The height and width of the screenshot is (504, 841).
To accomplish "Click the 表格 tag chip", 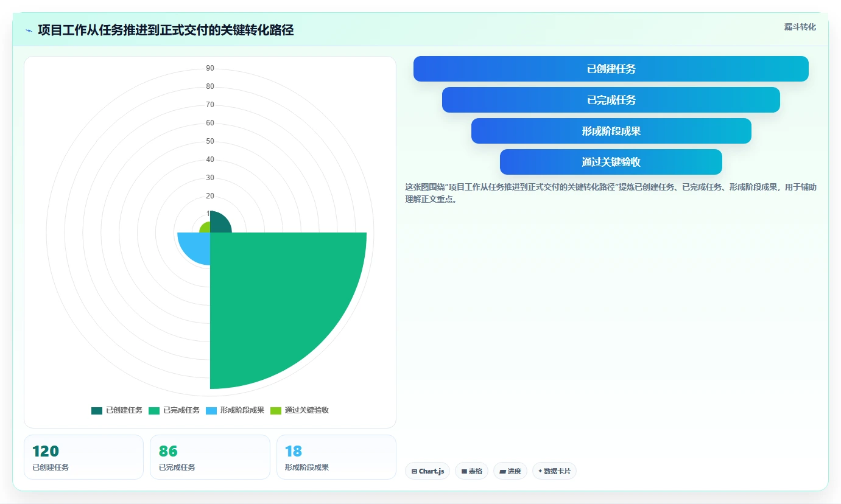I will click(471, 471).
